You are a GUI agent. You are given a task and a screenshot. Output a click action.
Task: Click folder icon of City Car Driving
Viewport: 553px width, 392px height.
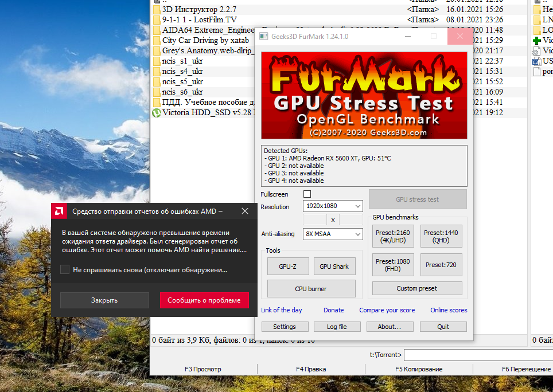click(x=157, y=41)
